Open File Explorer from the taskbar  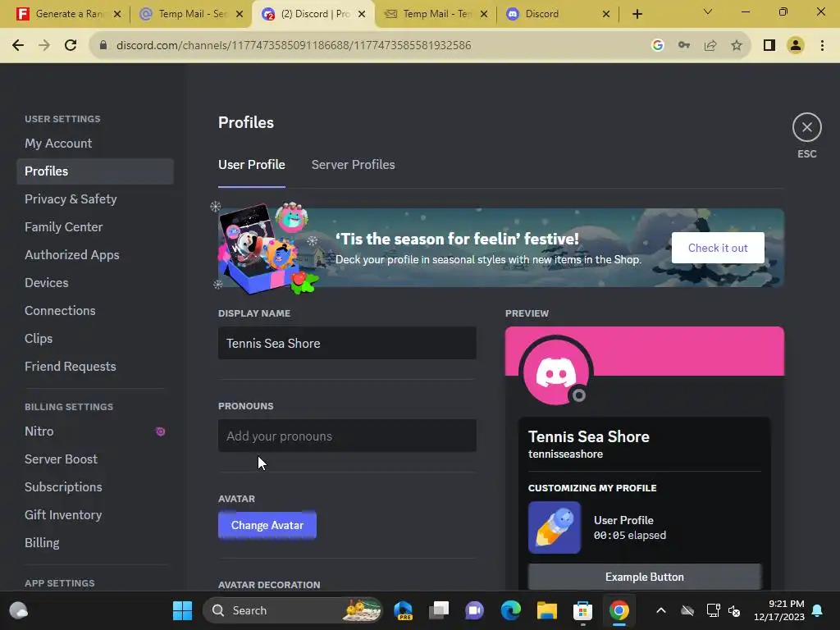(547, 610)
